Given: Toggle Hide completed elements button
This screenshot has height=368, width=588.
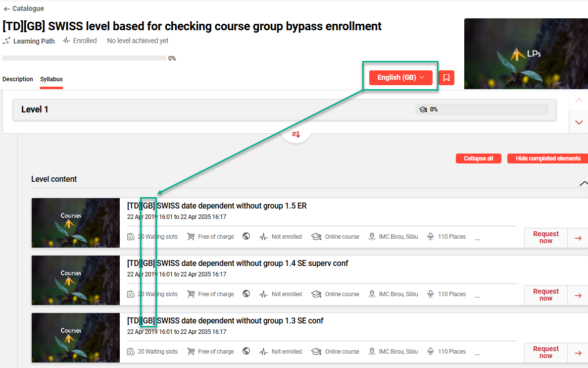Looking at the screenshot, I should point(547,158).
